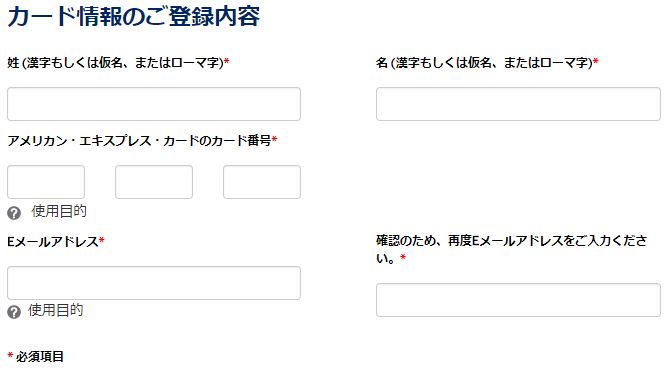The image size is (668, 376).
Task: Select the second card number segment box
Action: pos(154,182)
